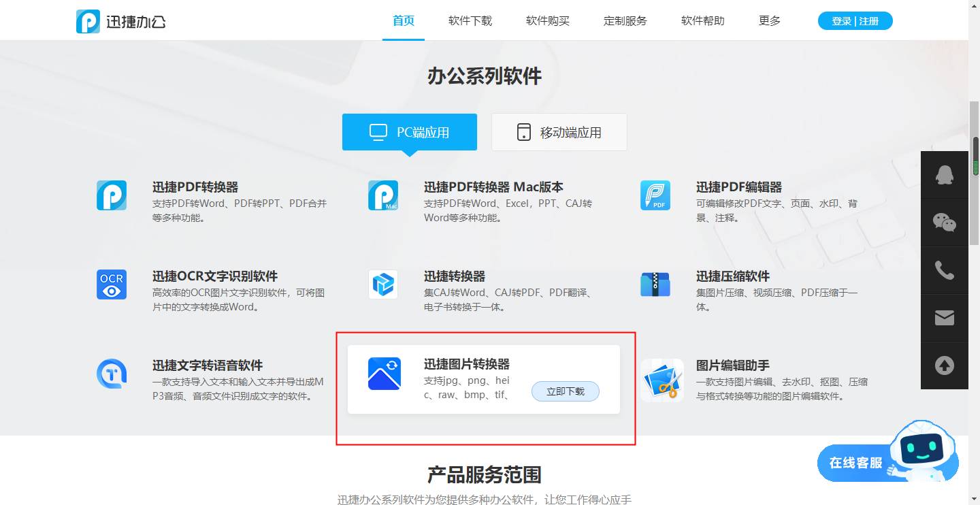
Task: Expand the 更多 navigation menu
Action: click(x=770, y=20)
